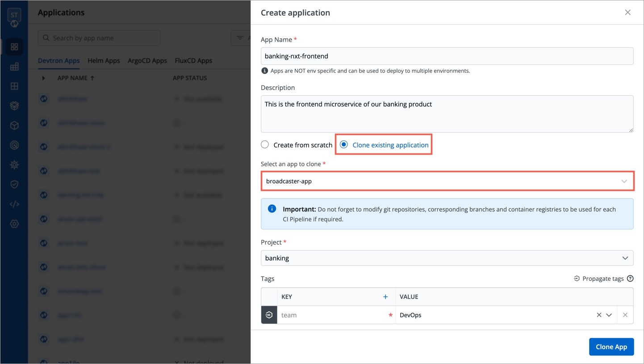Open the Project dropdown showing banking
This screenshot has width=644, height=364.
pos(447,258)
